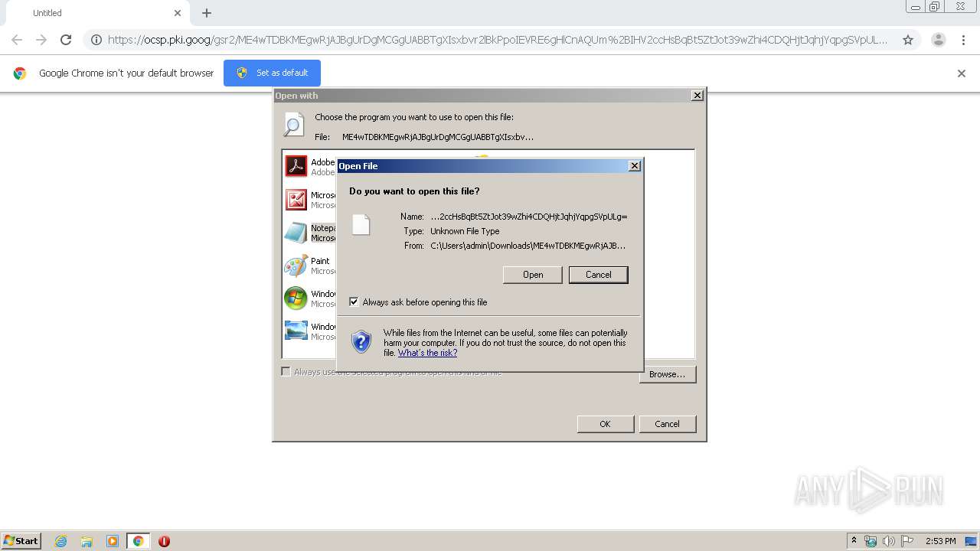Open the What's the risk link
Viewport: 980px width, 551px height.
point(427,353)
